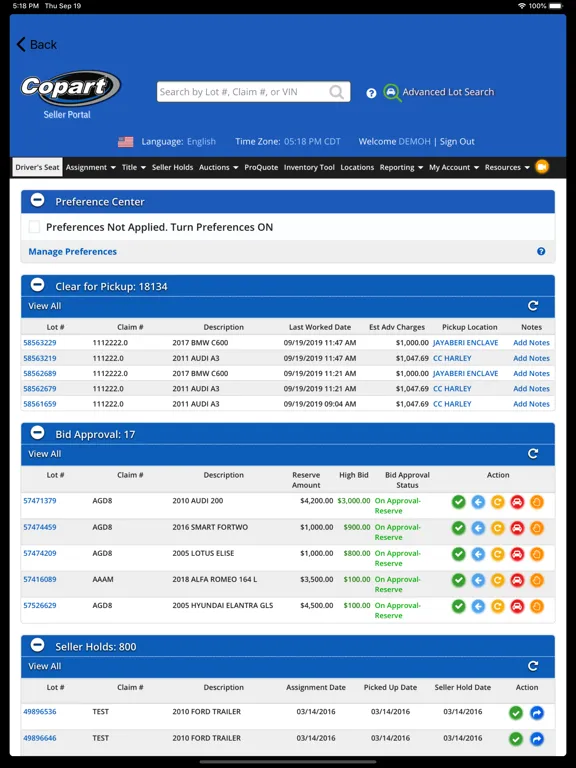Click green checkmark in 2005 Lotus Elise row
This screenshot has width=576, height=768.
458,554
